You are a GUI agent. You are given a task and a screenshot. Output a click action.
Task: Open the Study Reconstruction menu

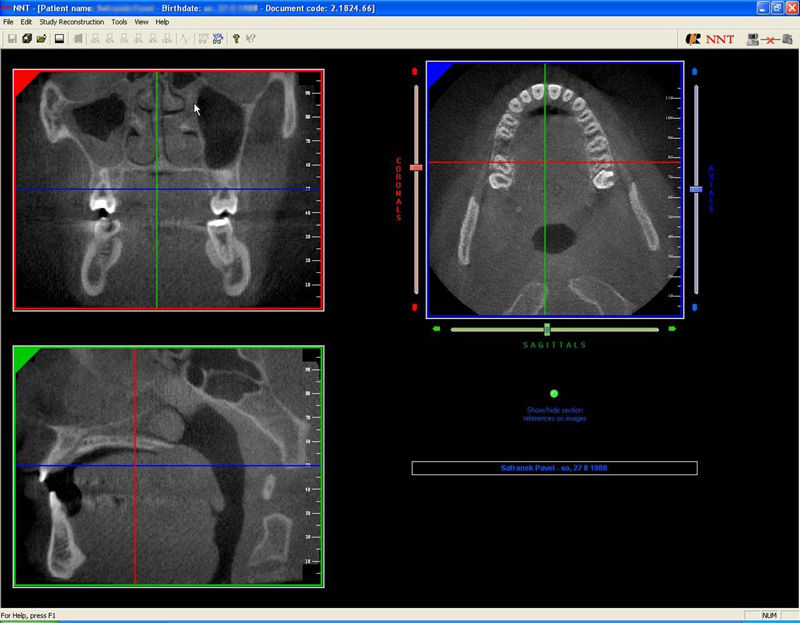[x=72, y=22]
